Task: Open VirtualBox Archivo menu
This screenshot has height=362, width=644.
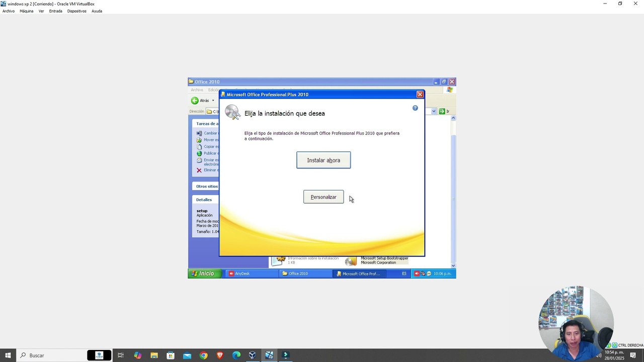Action: pos(9,11)
